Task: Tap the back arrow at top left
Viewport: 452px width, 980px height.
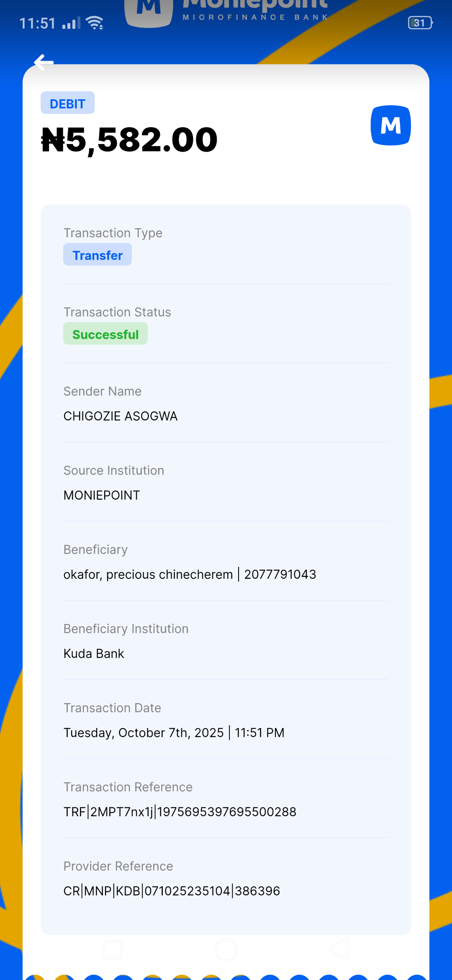Action: pyautogui.click(x=44, y=63)
